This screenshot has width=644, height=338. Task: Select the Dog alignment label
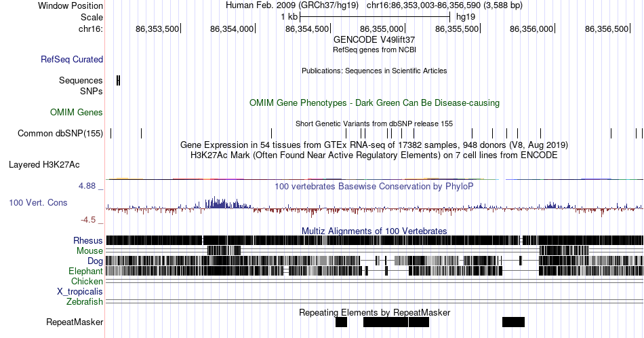click(x=95, y=261)
